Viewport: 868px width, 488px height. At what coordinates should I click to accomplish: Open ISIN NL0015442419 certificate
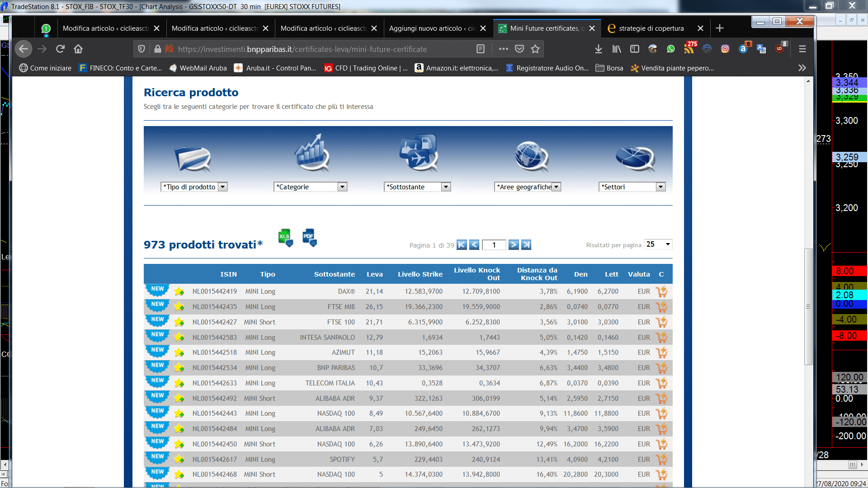[x=214, y=291]
